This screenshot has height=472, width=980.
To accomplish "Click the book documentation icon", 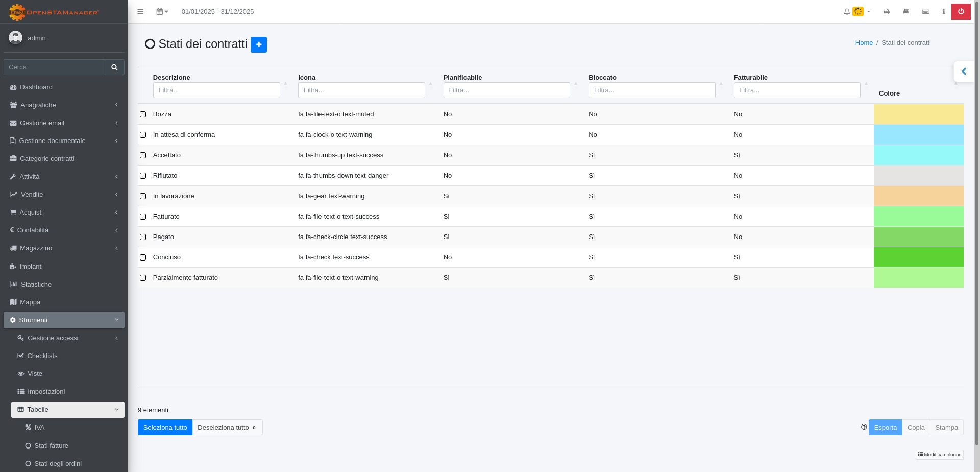I will [905, 11].
